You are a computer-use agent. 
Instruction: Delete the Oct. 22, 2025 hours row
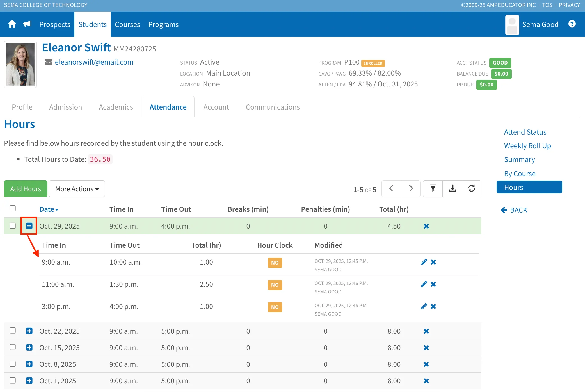coord(426,331)
